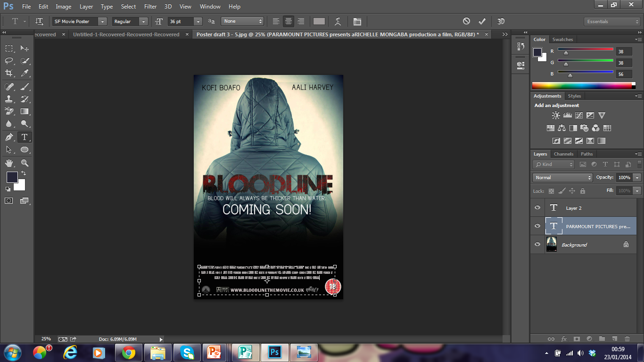Switch to the Channels tab
Image resolution: width=644 pixels, height=362 pixels.
(x=563, y=154)
